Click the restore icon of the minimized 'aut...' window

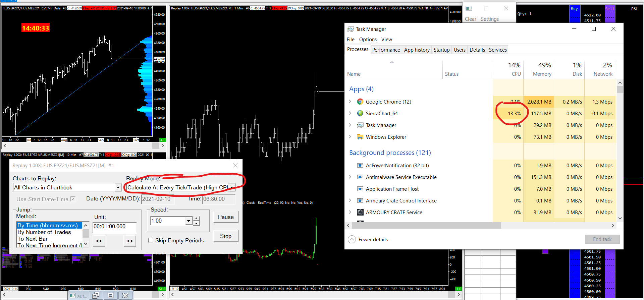click(96, 295)
